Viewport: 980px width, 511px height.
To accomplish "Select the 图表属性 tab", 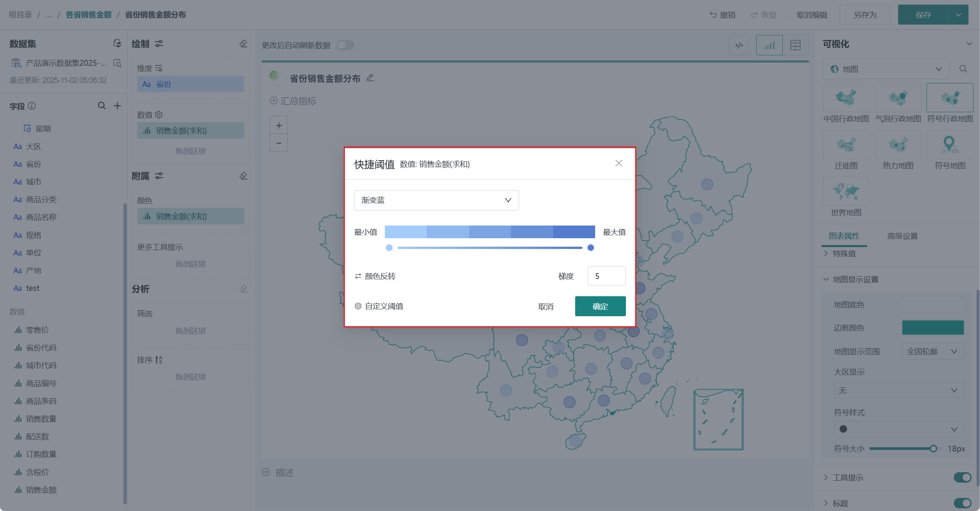I will click(x=844, y=236).
